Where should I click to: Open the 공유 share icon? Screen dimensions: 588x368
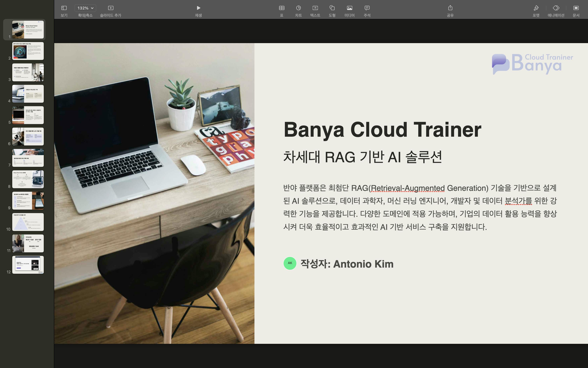click(x=450, y=8)
